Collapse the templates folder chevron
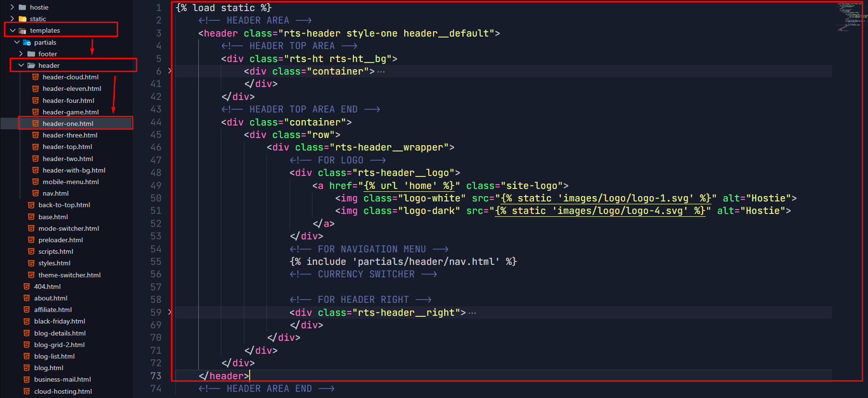Screen dimensions: 868x398 [x=12, y=30]
